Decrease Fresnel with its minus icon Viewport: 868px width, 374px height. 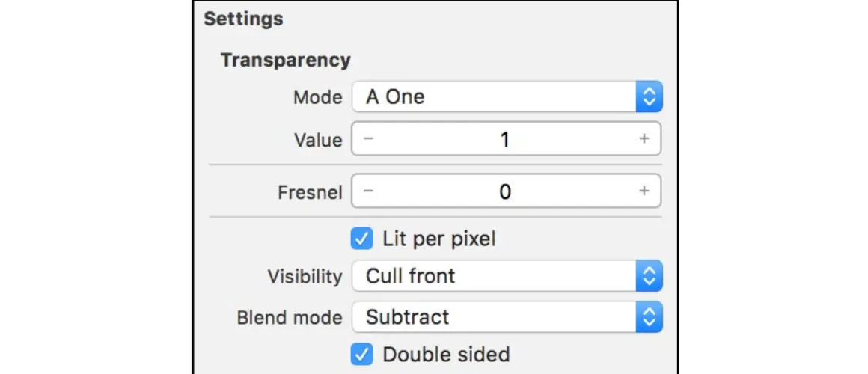pos(368,191)
